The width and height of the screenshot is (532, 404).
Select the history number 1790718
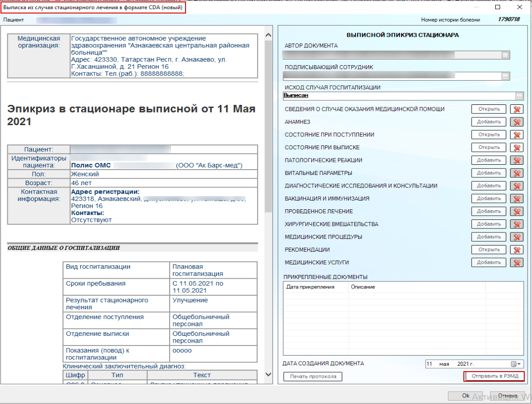point(509,19)
